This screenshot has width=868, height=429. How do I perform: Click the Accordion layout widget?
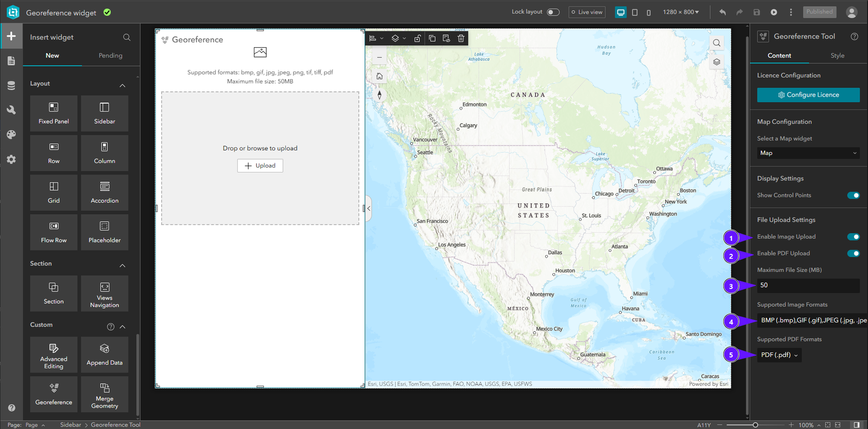coord(105,193)
